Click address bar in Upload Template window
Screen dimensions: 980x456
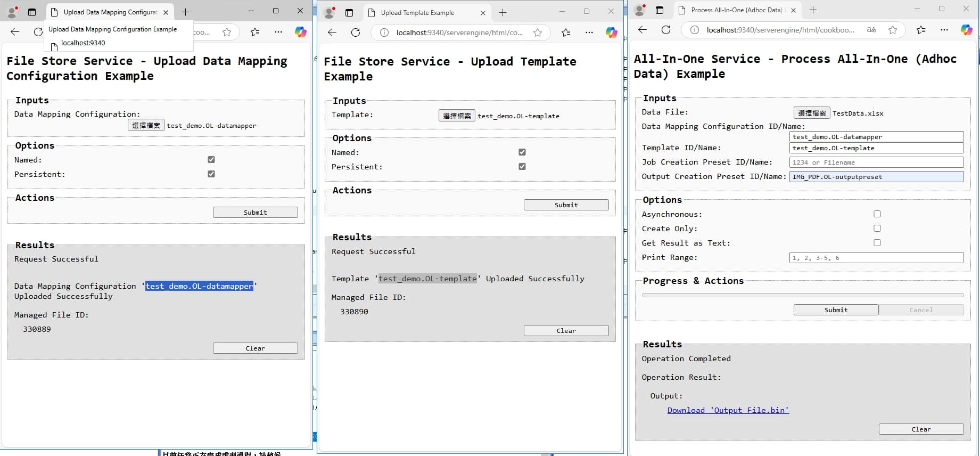pos(459,32)
